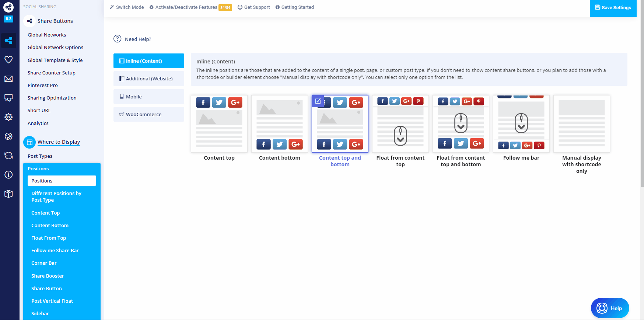Open the gear settings icon in left rail
644x320 pixels.
[8, 117]
